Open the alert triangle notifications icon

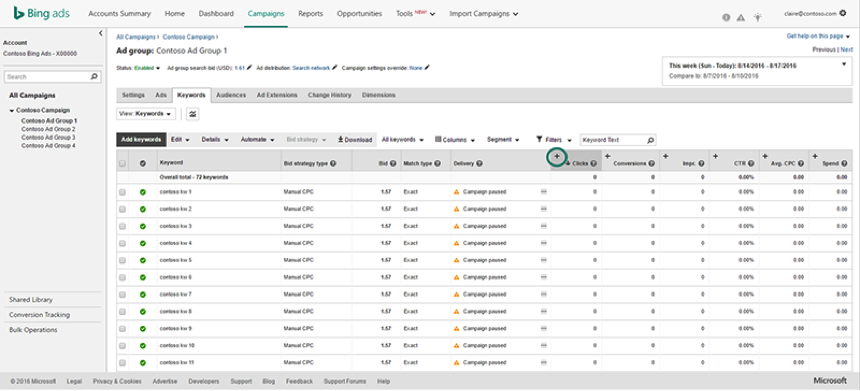741,18
